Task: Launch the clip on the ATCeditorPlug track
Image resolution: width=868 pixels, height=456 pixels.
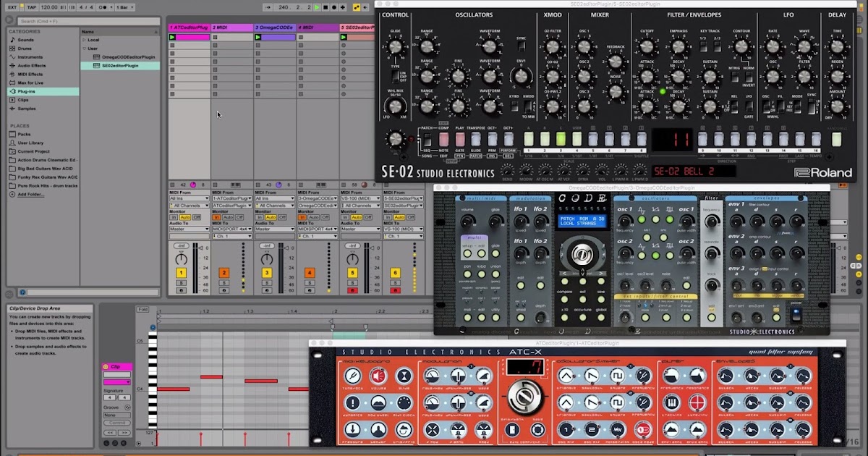Action: point(174,36)
